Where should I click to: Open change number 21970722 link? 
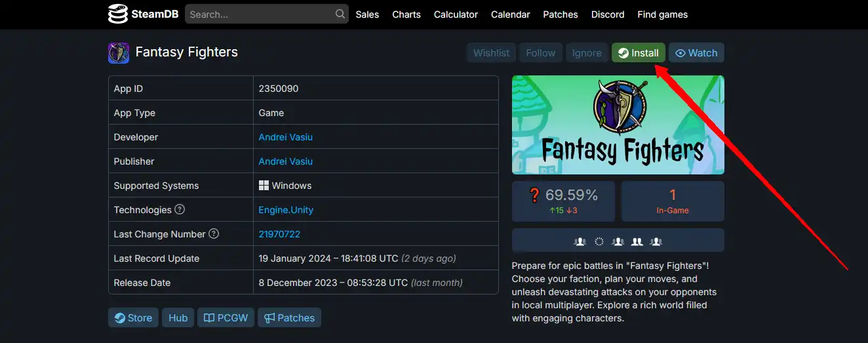point(279,234)
